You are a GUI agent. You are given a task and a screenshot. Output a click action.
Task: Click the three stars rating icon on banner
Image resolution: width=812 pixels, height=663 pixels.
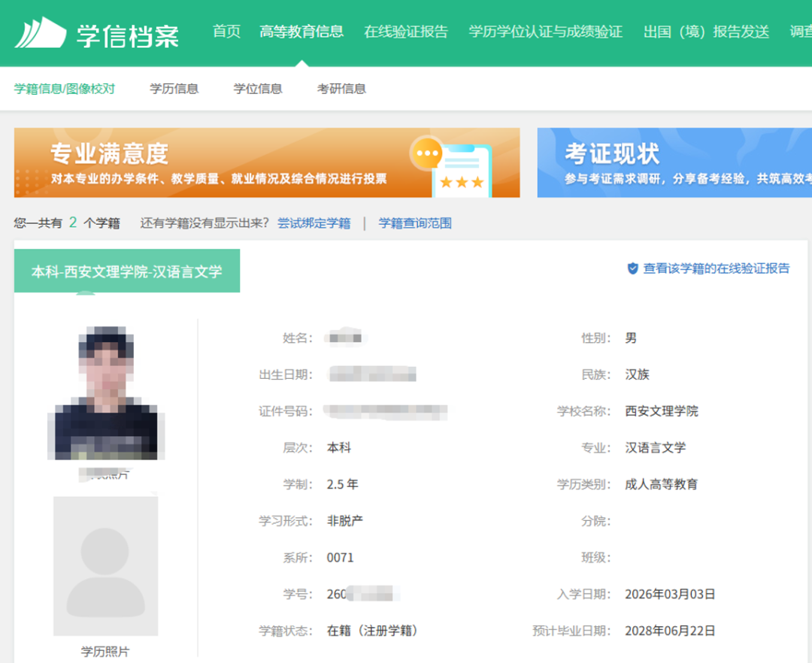pos(462,182)
